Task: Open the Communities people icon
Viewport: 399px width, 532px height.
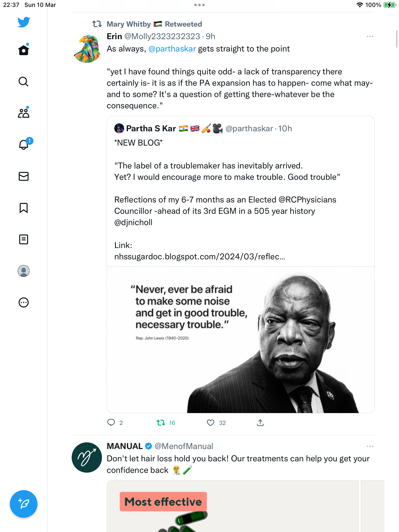Action: pos(24,113)
